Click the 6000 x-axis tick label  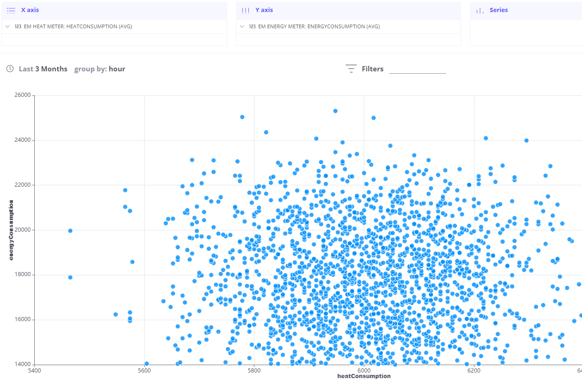tap(364, 370)
